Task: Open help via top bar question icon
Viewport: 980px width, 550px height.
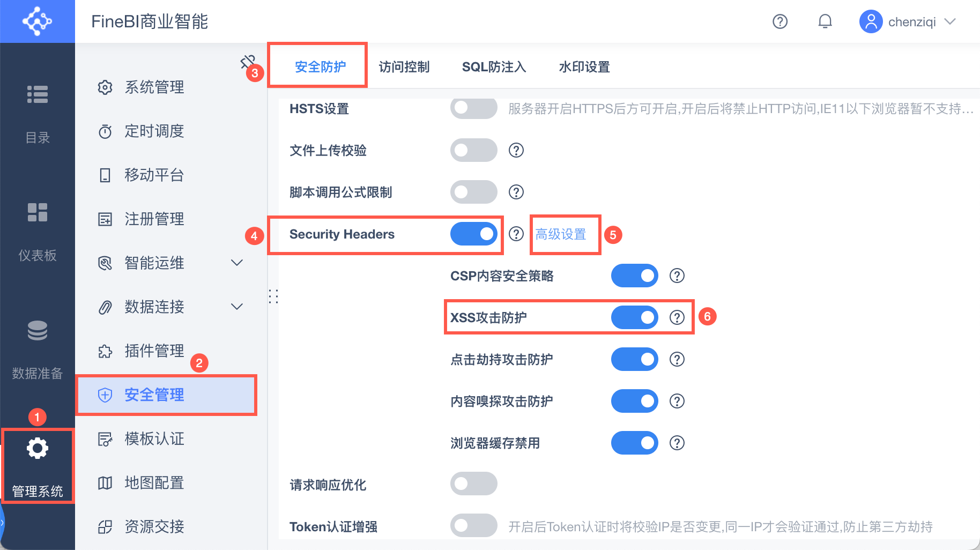Action: 779,21
